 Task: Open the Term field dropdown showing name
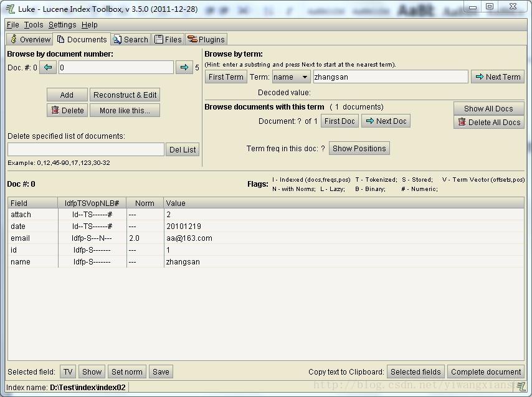[x=291, y=77]
